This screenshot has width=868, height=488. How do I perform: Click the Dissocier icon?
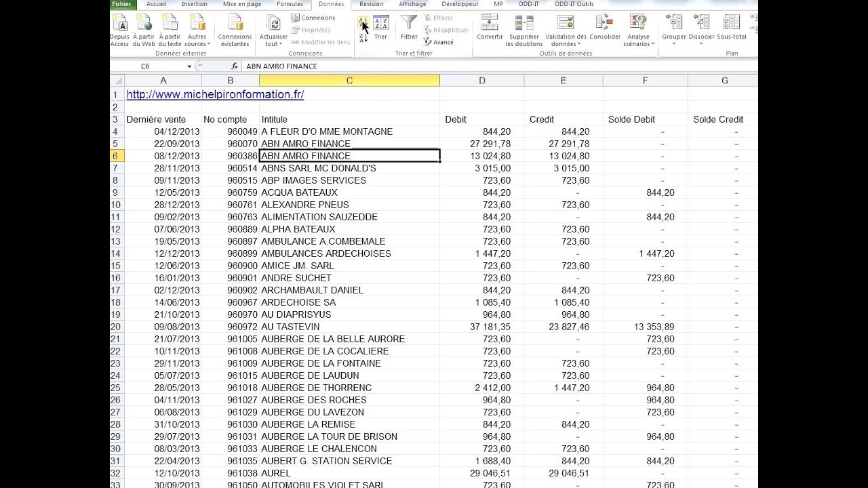(701, 22)
